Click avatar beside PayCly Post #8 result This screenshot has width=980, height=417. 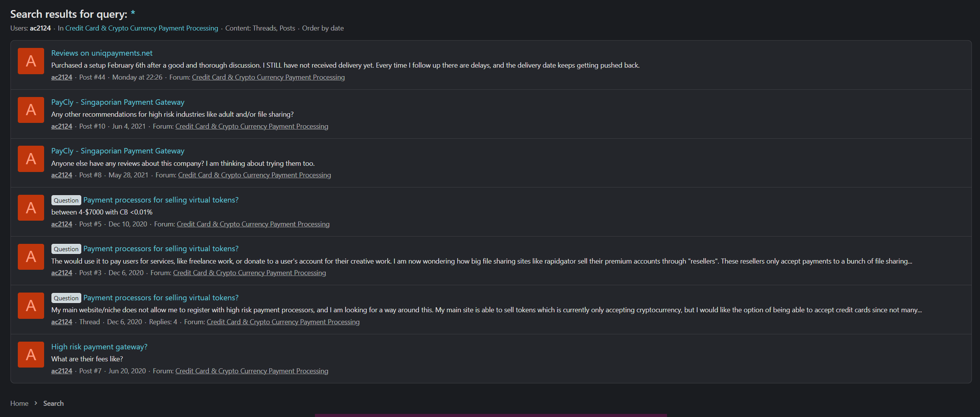31,159
